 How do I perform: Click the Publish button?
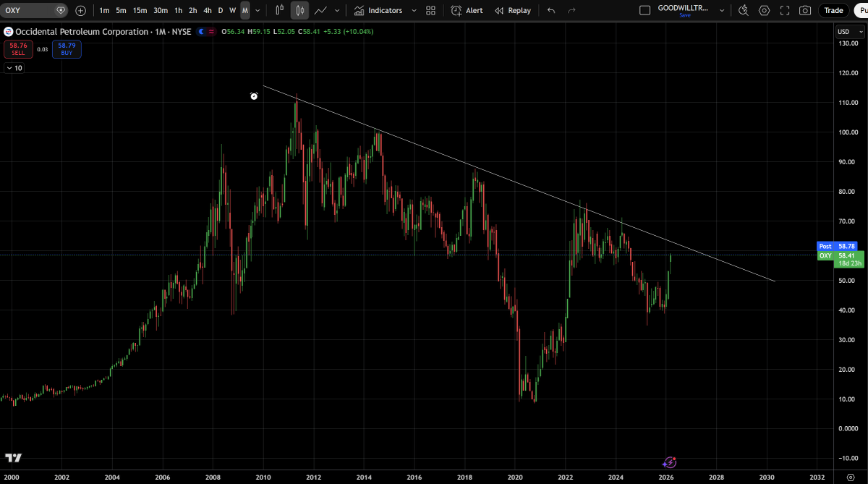coord(861,10)
